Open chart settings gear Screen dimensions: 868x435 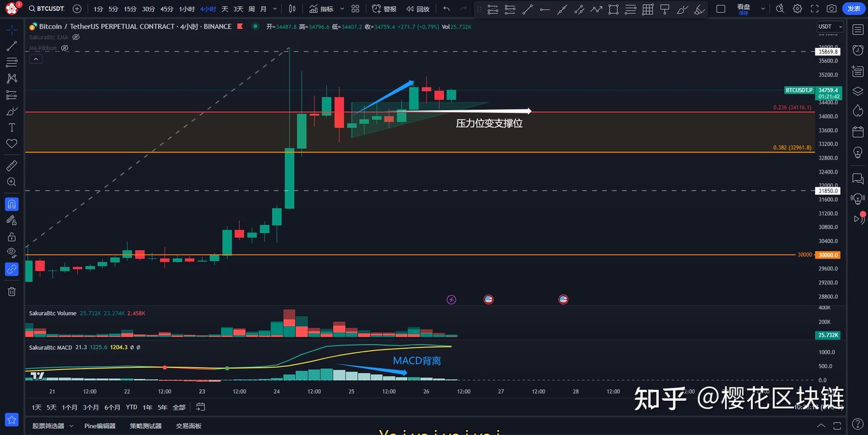pyautogui.click(x=797, y=9)
